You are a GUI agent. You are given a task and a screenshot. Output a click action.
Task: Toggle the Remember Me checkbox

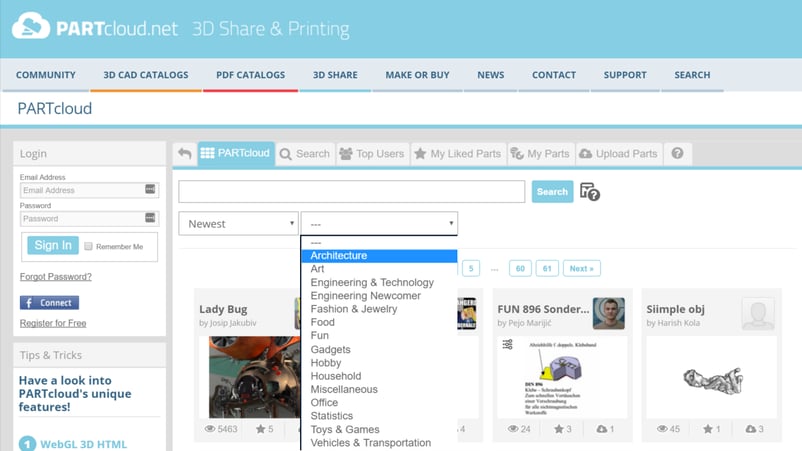click(x=88, y=246)
